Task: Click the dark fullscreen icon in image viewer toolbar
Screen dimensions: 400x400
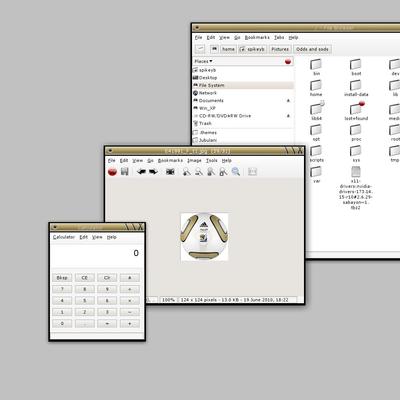Action: (x=170, y=172)
